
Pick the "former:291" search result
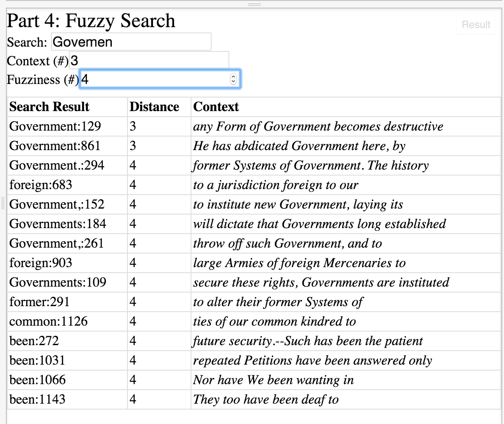(x=39, y=302)
